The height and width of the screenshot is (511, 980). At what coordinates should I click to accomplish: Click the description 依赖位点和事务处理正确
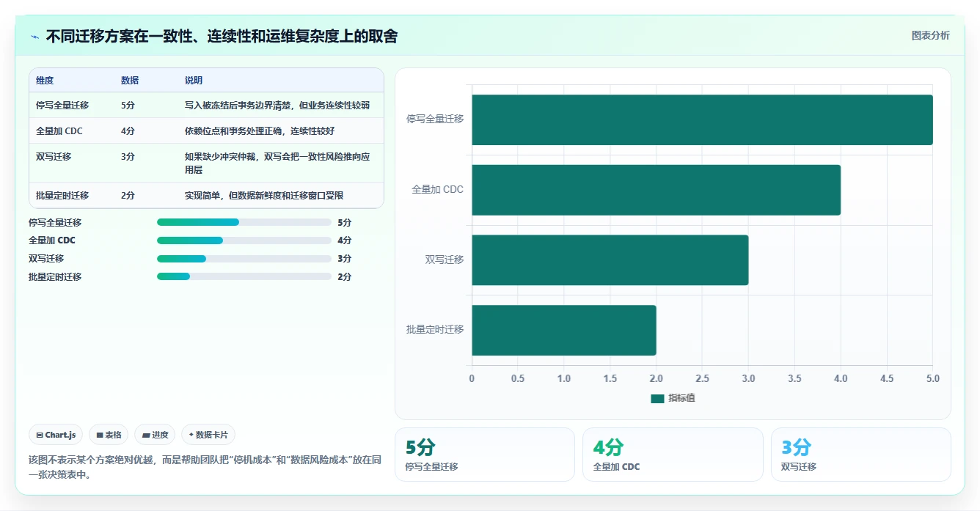pyautogui.click(x=260, y=131)
